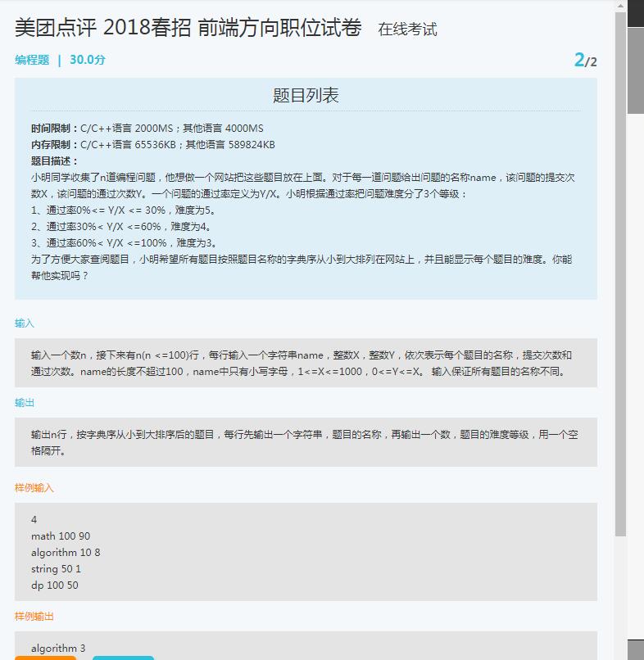Click the input description paragraph starting 输入一个数n
This screenshot has height=660, width=644.
[302, 364]
